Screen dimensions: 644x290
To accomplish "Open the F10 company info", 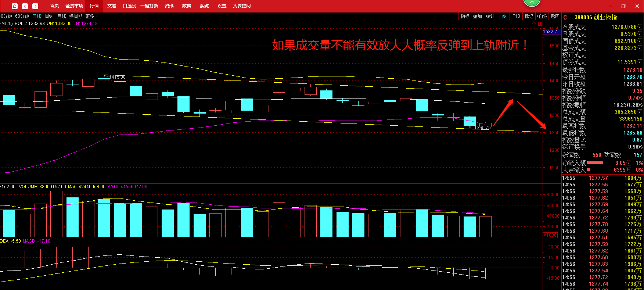I will click(516, 16).
